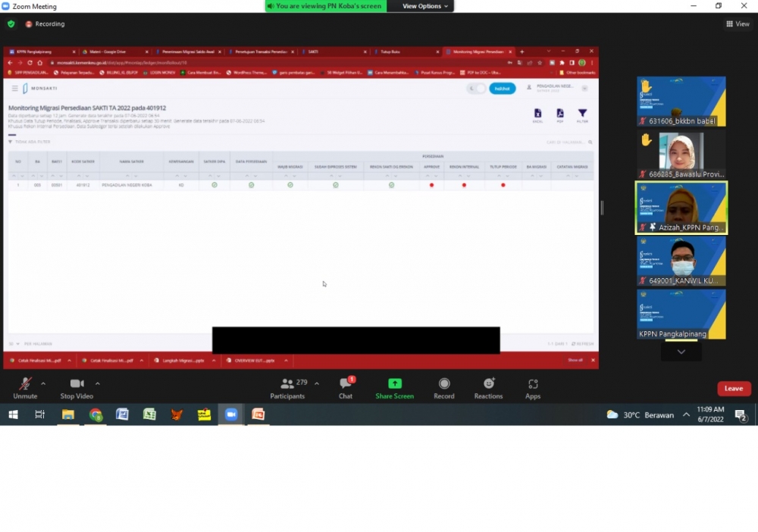Leave the meeting with the Leave button

coord(733,389)
